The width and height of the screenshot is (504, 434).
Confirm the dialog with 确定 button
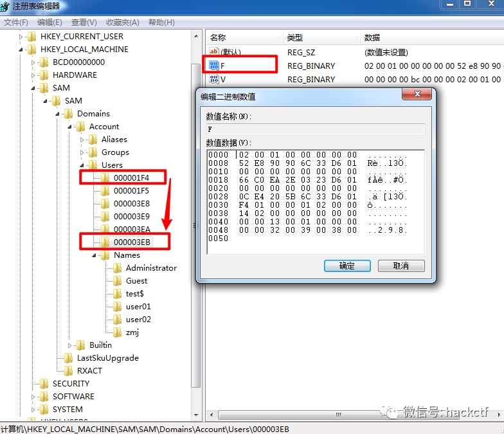[x=347, y=266]
